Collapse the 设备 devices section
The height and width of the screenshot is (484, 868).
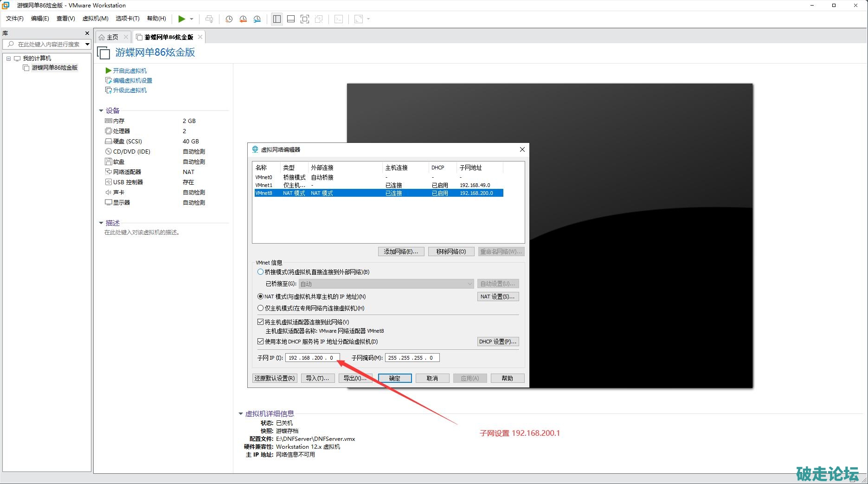pyautogui.click(x=101, y=110)
